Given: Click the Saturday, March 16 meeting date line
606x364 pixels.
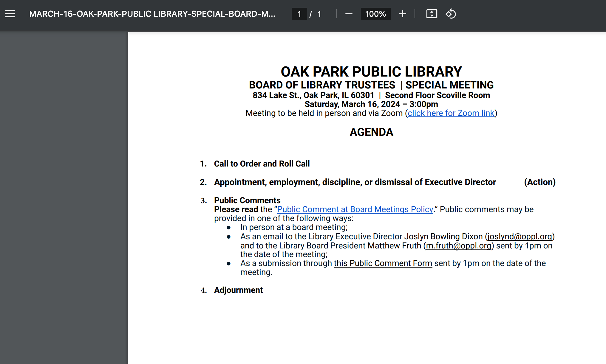Looking at the screenshot, I should [371, 104].
